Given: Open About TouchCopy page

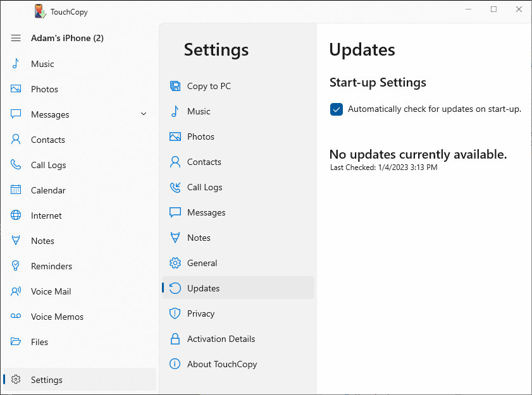Looking at the screenshot, I should [x=238, y=364].
